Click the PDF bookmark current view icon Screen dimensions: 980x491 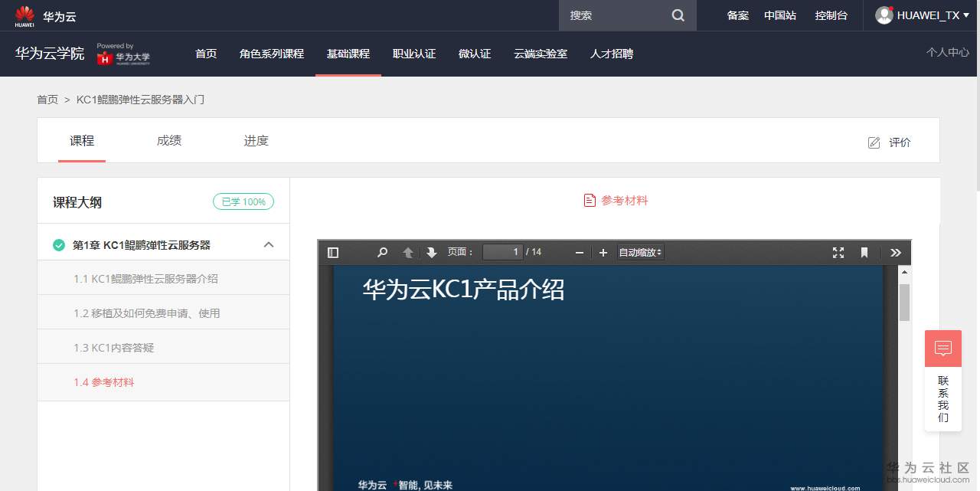[864, 253]
